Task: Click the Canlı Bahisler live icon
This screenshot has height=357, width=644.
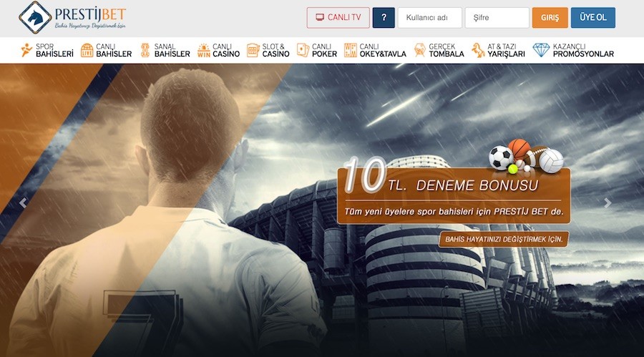Action: pos(87,50)
